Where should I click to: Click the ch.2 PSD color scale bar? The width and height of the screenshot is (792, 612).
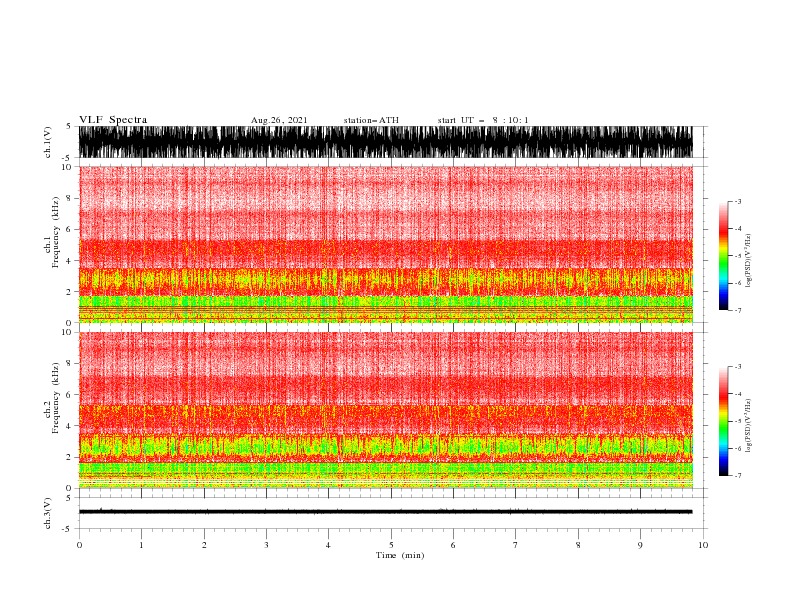[723, 421]
